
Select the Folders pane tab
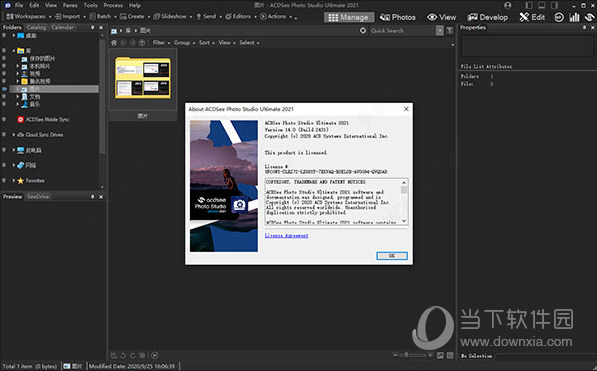point(12,27)
